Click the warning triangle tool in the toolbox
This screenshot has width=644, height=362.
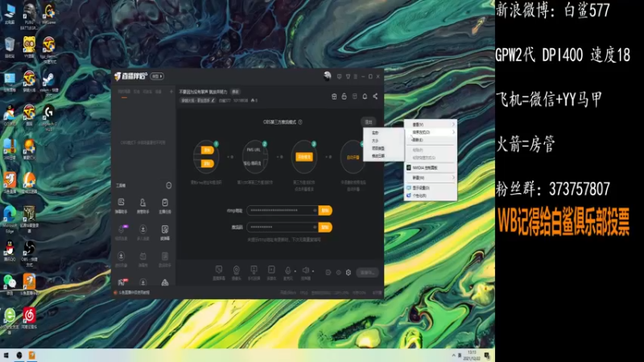165,282
